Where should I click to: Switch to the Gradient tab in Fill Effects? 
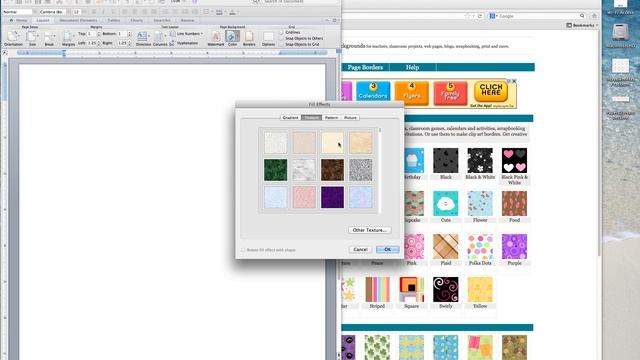291,118
